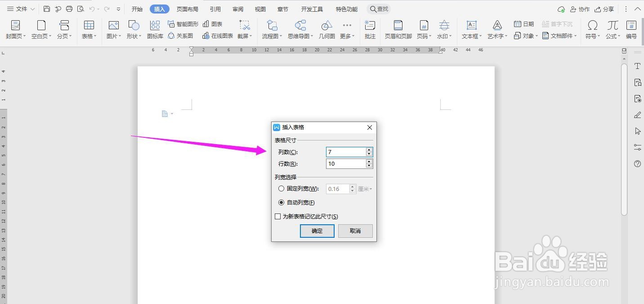Insert a formula (公式)
Screen dimensions: 644x304
(613, 30)
